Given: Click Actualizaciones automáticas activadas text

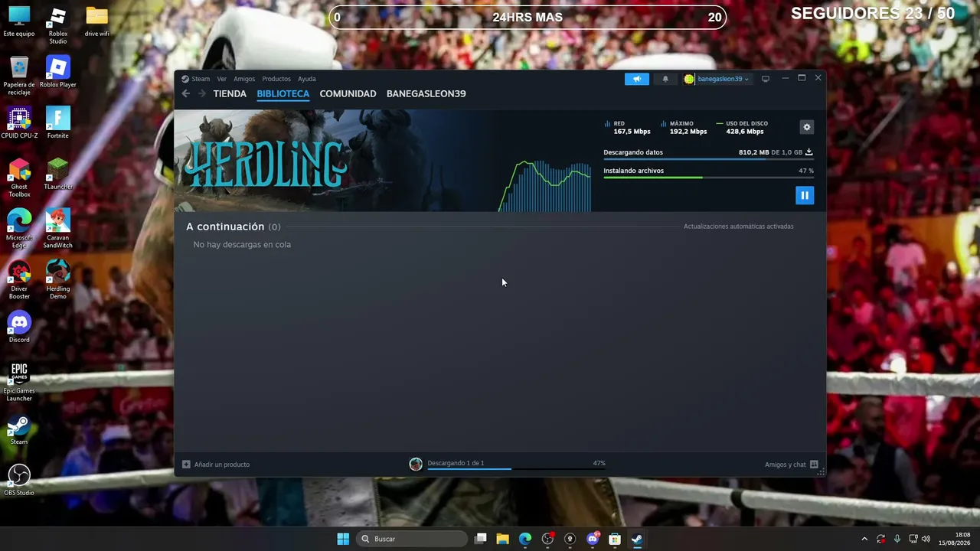Looking at the screenshot, I should click(x=738, y=227).
